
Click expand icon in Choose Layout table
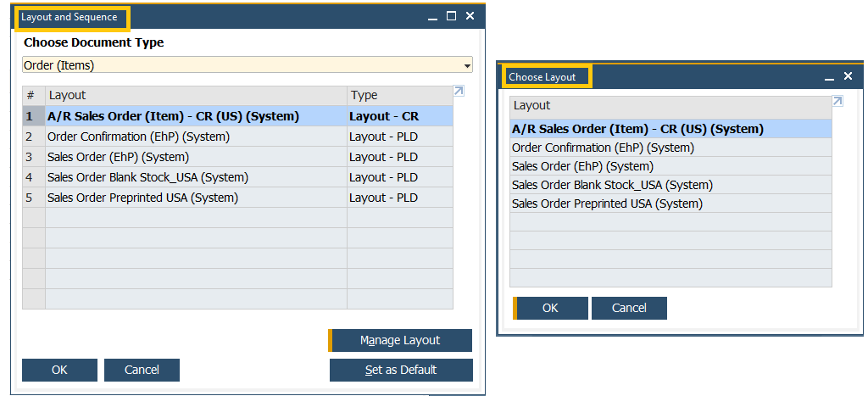tap(837, 102)
